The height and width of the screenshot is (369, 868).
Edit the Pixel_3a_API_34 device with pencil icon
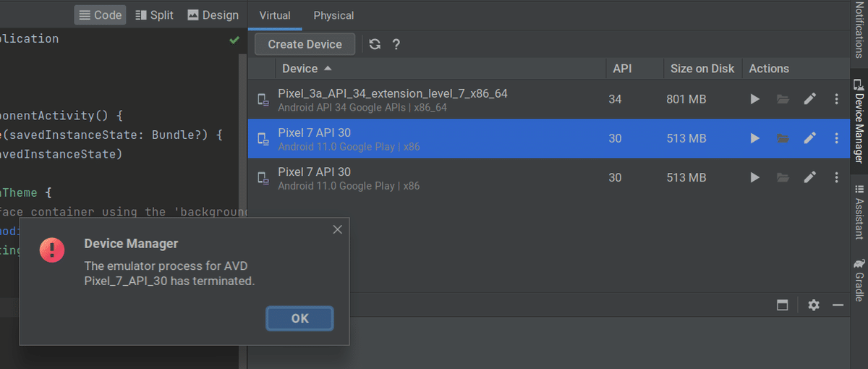click(x=809, y=99)
